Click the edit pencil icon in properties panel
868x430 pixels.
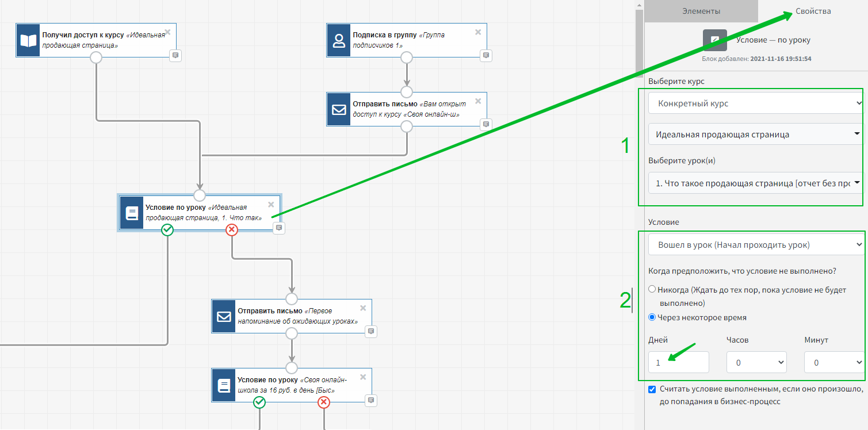pos(714,40)
